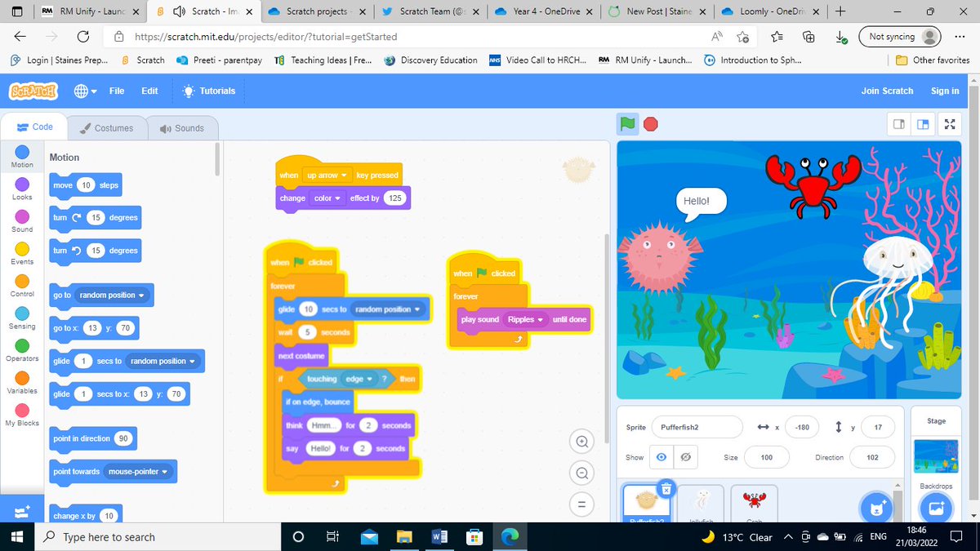Select the Crab sprite thumbnail
The width and height of the screenshot is (980, 551).
[754, 504]
